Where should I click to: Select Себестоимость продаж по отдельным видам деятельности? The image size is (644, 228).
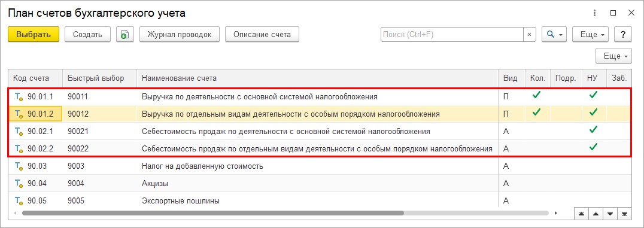[x=317, y=149]
